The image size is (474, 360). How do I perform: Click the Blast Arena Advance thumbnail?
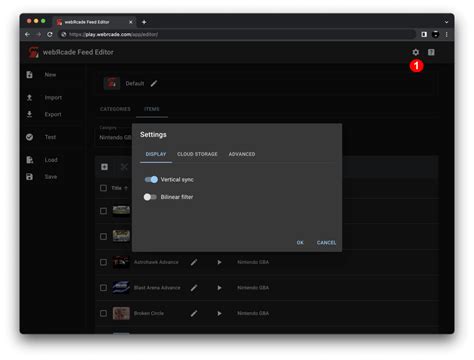[121, 288]
